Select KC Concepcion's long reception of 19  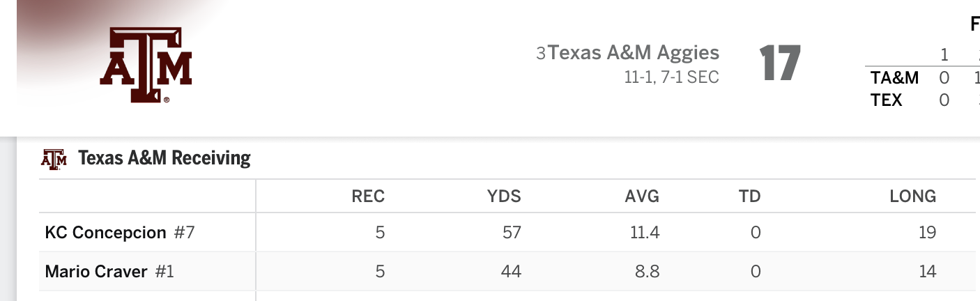click(927, 232)
